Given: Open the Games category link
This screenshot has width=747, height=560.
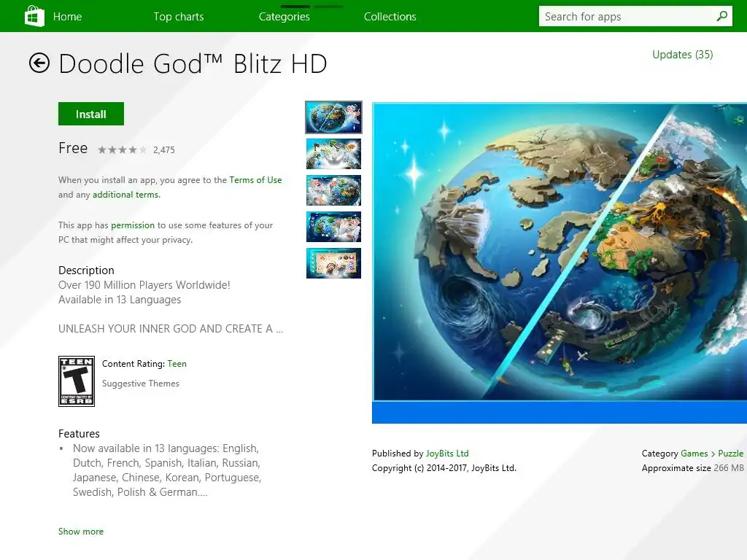Looking at the screenshot, I should coord(694,454).
